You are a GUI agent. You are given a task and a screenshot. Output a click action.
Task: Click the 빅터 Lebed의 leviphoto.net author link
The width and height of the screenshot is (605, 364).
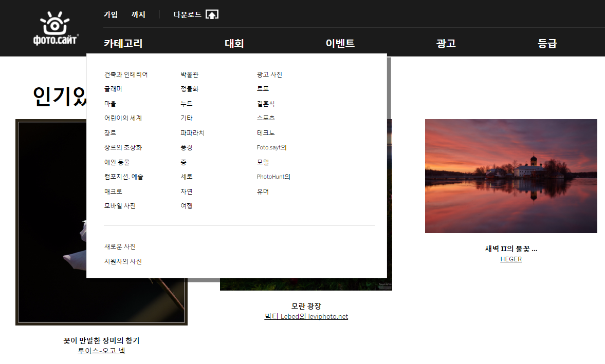point(306,316)
